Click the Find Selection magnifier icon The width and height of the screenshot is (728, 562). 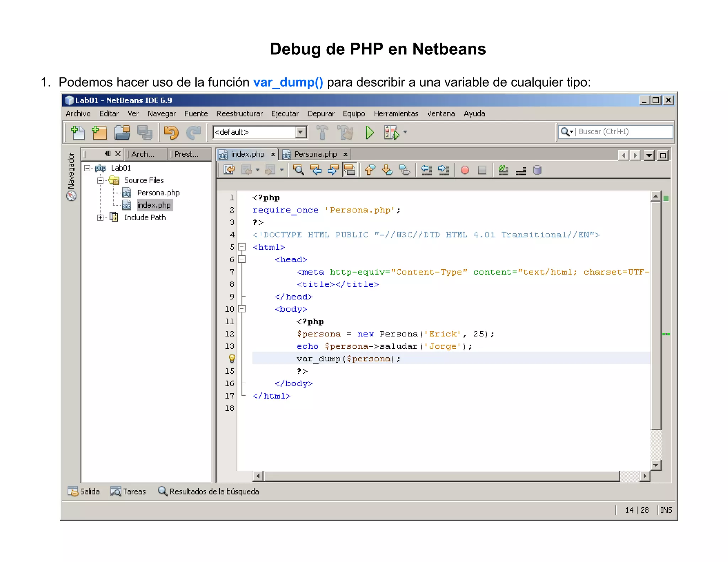(298, 170)
